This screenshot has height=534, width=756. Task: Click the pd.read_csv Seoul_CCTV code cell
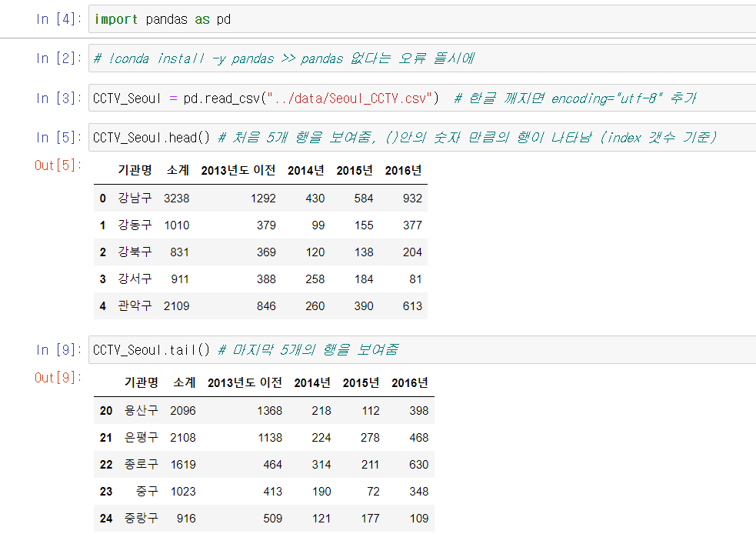point(422,98)
